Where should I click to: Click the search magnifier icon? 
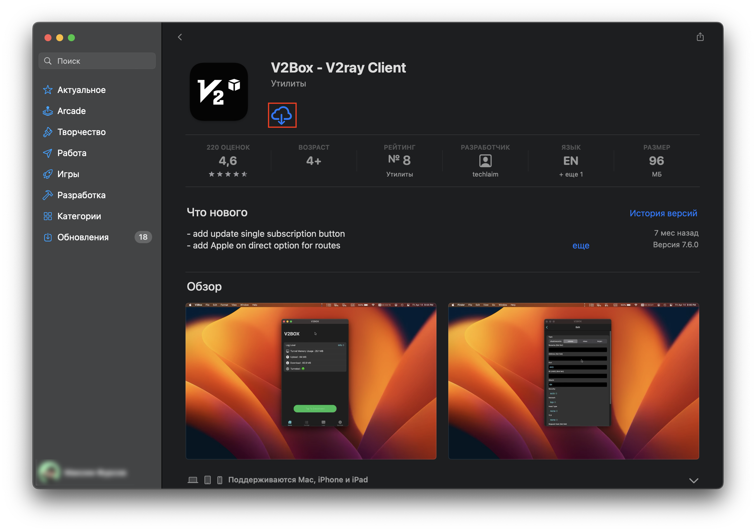(x=48, y=61)
